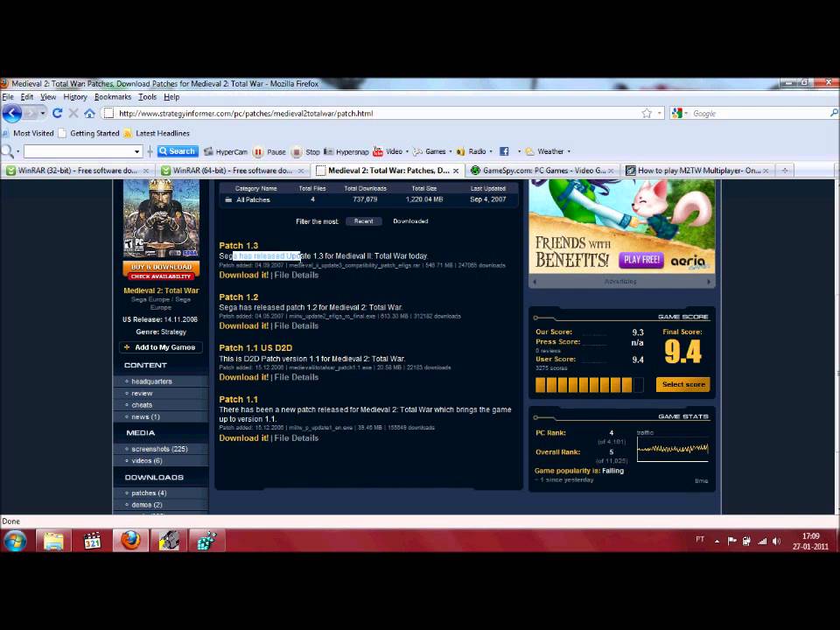Open the Radio toolbar dropdown arrow
This screenshot has width=840, height=630.
click(491, 151)
